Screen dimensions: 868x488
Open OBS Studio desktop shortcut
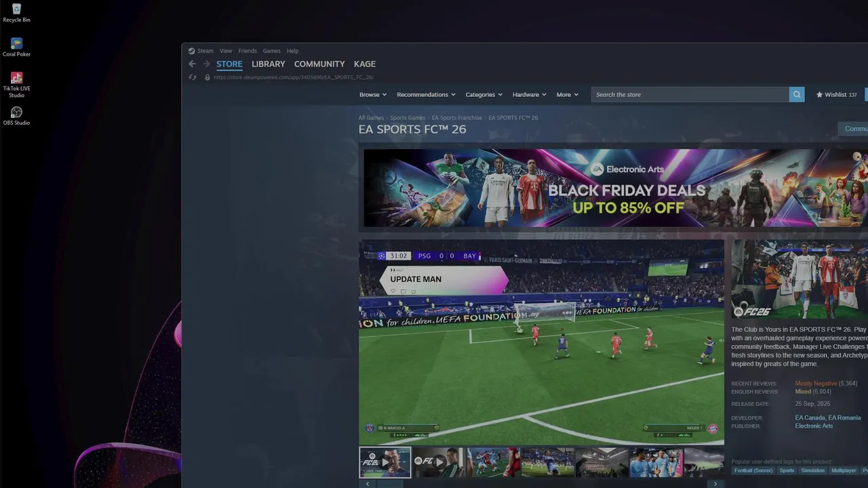[x=16, y=115]
